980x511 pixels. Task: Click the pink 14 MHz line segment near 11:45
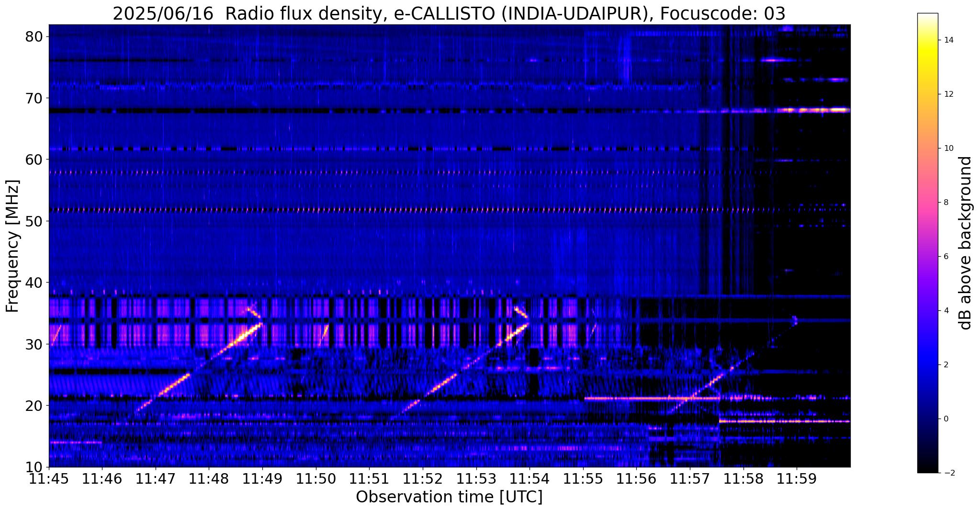pos(76,443)
